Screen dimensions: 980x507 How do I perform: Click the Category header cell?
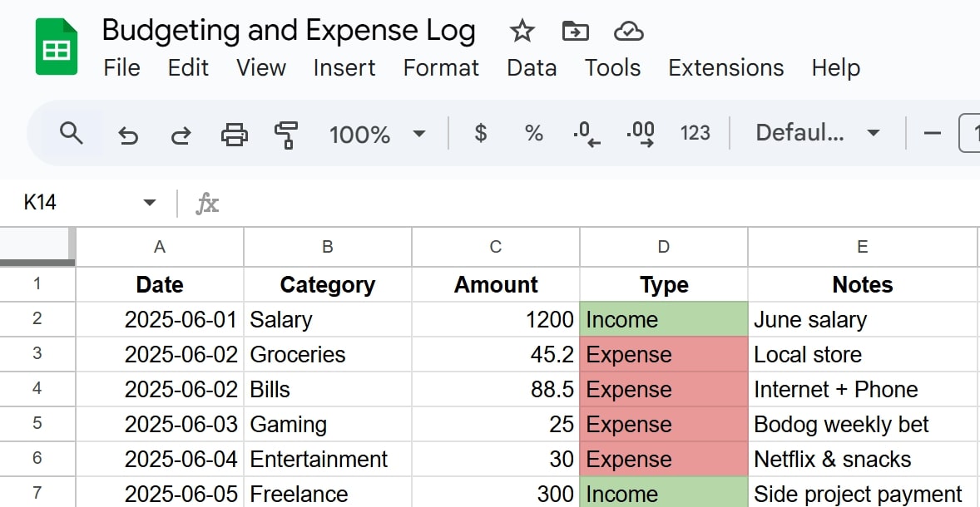click(x=328, y=285)
